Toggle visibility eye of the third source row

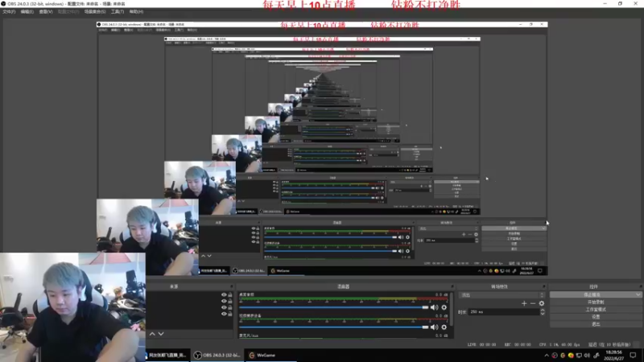pos(224,307)
